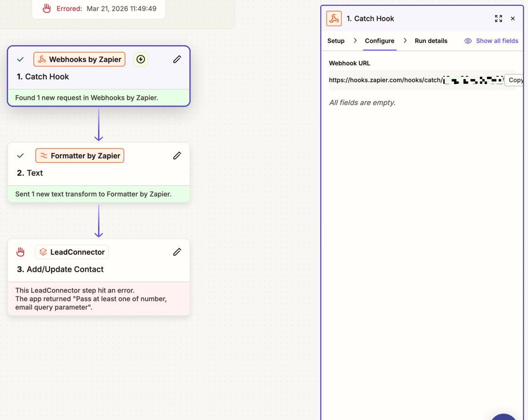This screenshot has width=528, height=420.
Task: Click the green checkmark on Catch Hook step
Action: point(20,60)
